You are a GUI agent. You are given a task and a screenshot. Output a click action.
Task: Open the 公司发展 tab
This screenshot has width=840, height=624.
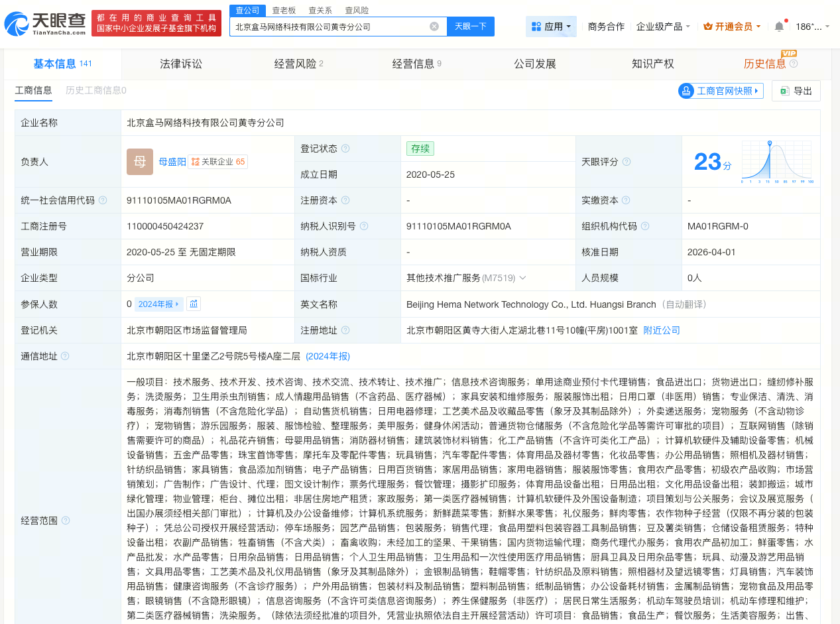[x=535, y=64]
